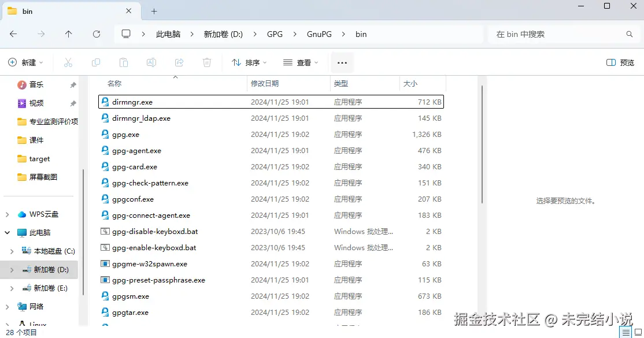Click the navigation pane scrollbar

[83, 232]
